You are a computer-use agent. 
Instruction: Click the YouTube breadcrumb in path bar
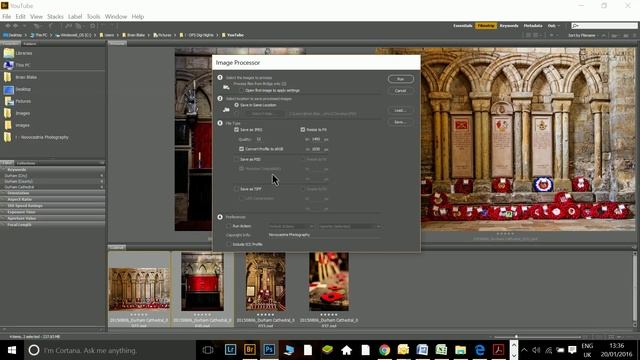tap(233, 35)
